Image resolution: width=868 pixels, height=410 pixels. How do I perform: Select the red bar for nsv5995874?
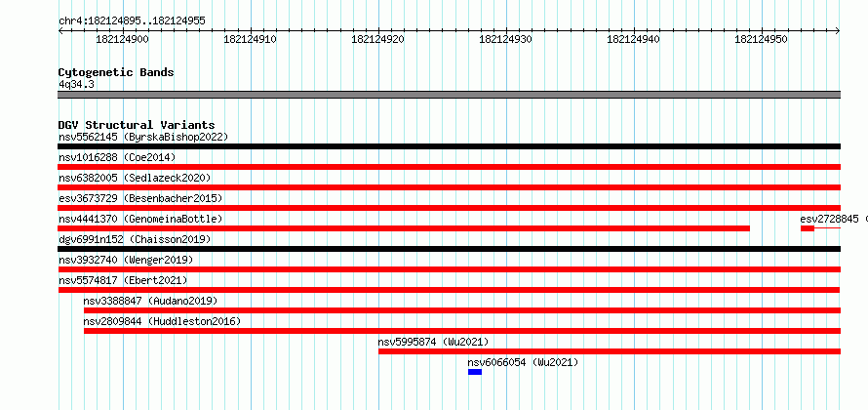pyautogui.click(x=610, y=351)
